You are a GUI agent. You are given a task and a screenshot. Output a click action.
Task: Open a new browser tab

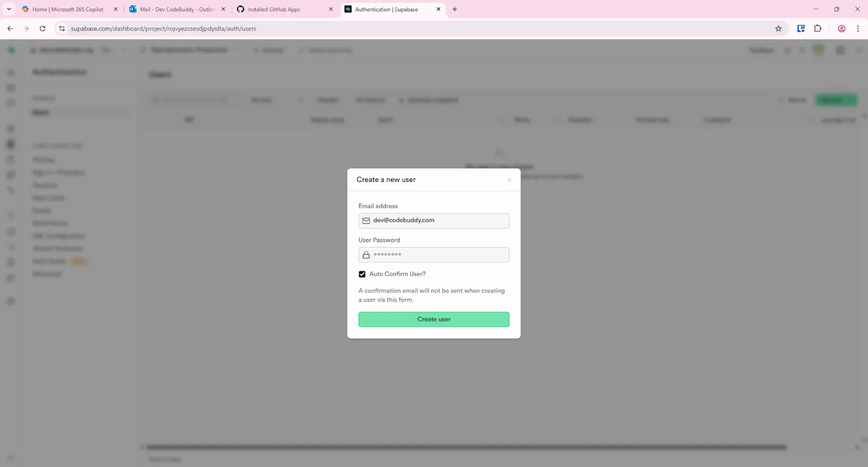(455, 9)
